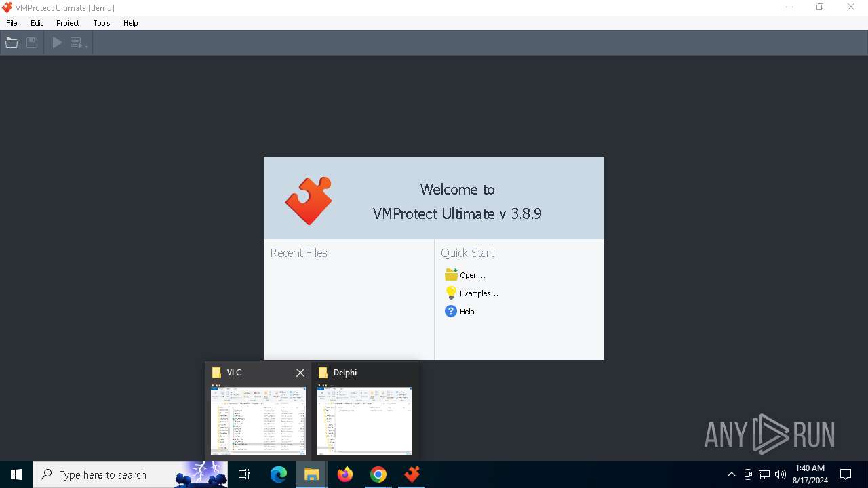Click VMProtect taskbar icon
Viewport: 868px width, 488px height.
pyautogui.click(x=412, y=474)
